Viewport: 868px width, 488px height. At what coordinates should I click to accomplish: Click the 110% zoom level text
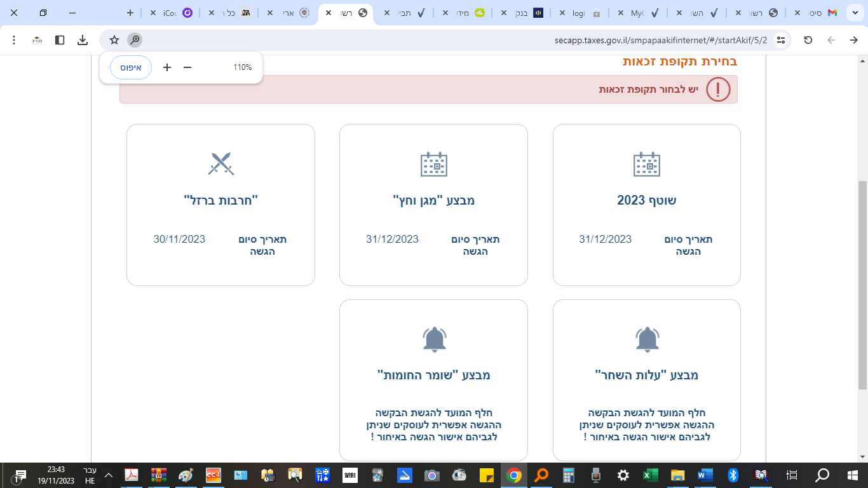(x=242, y=67)
